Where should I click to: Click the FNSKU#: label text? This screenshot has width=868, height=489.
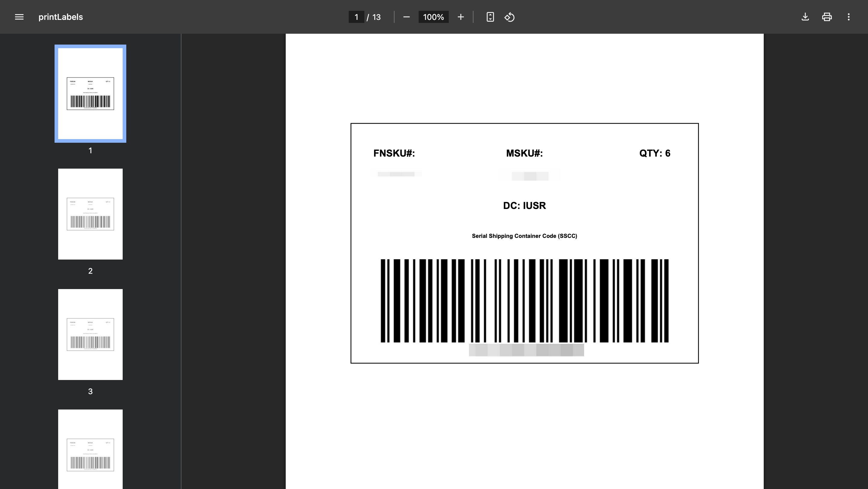tap(394, 153)
